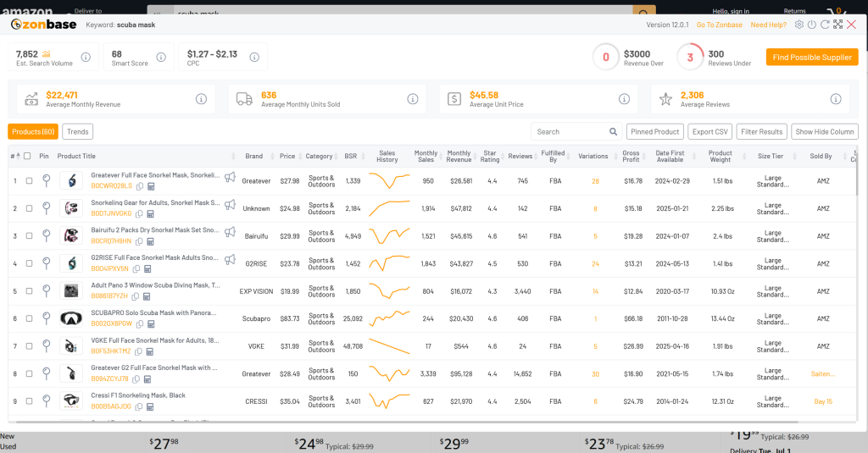Expand Zonbase panel to fullscreen
This screenshot has height=453, width=868.
pos(838,25)
